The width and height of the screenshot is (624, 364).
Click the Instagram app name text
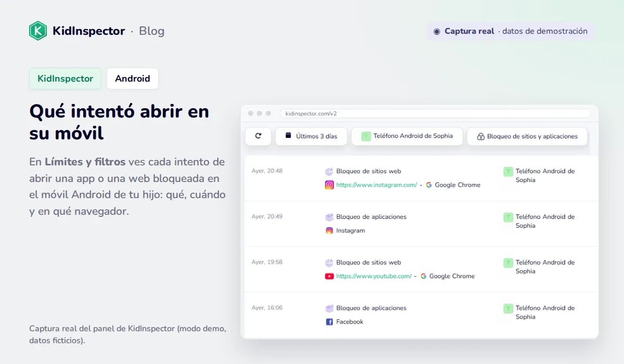(350, 230)
